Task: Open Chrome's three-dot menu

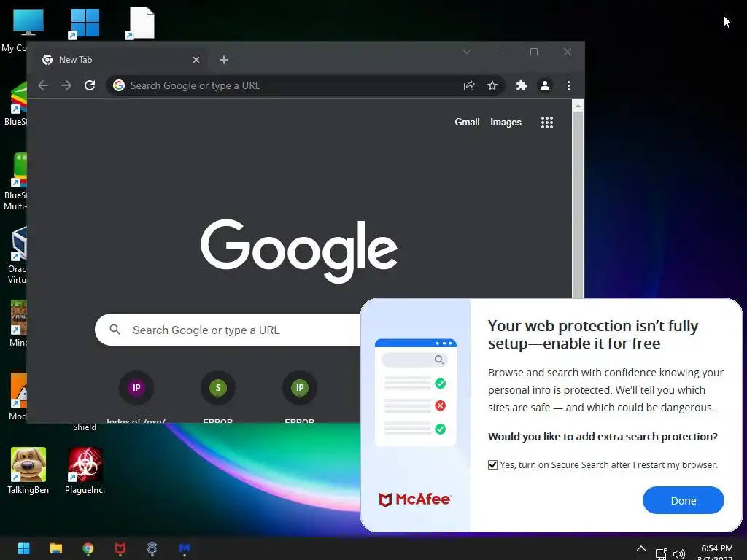Action: click(568, 86)
